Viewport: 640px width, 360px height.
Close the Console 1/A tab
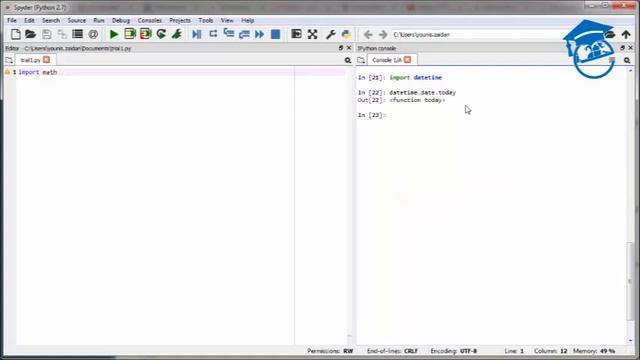pos(407,60)
